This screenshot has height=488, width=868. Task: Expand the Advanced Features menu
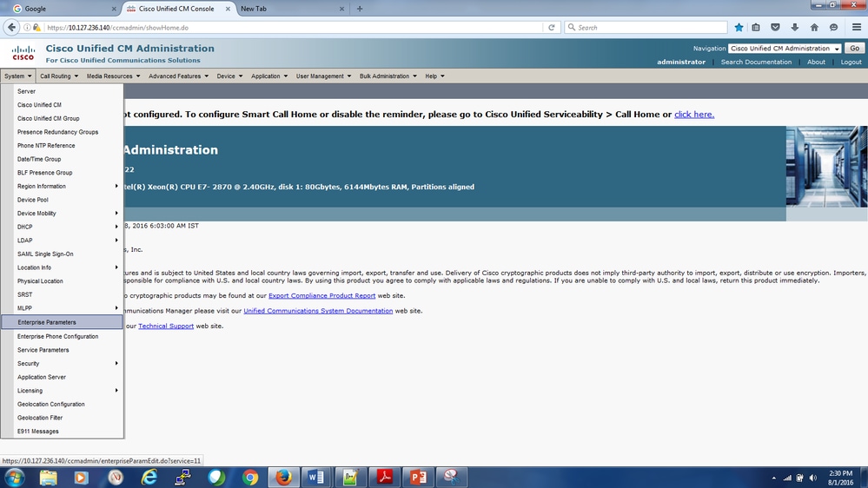178,76
